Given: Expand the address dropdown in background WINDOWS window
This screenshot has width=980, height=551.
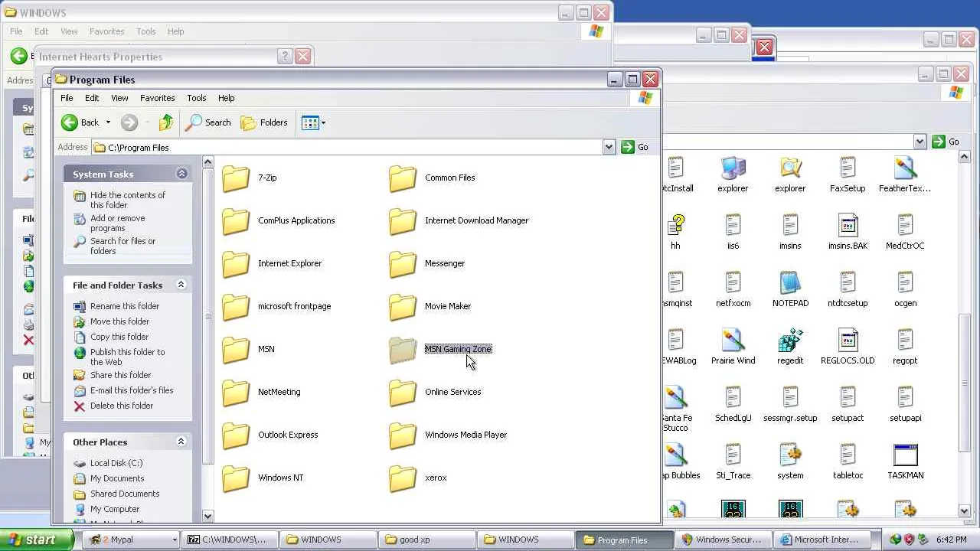Looking at the screenshot, I should tap(920, 142).
